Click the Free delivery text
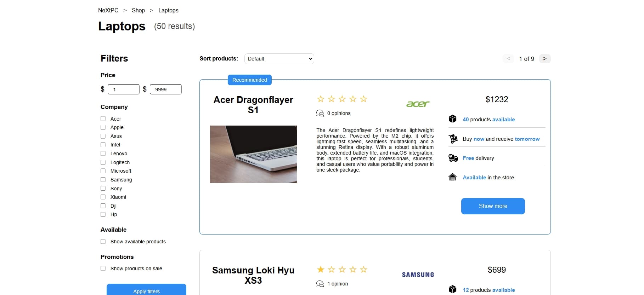Screen dimensions: 644x295 (x=478, y=158)
